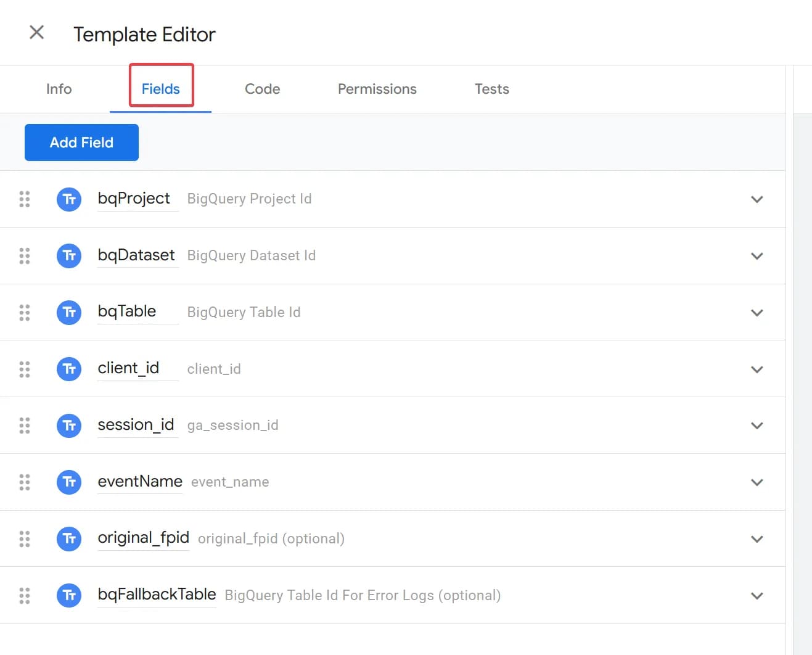
Task: Click the gray 'client_id' display name text
Action: (x=214, y=369)
